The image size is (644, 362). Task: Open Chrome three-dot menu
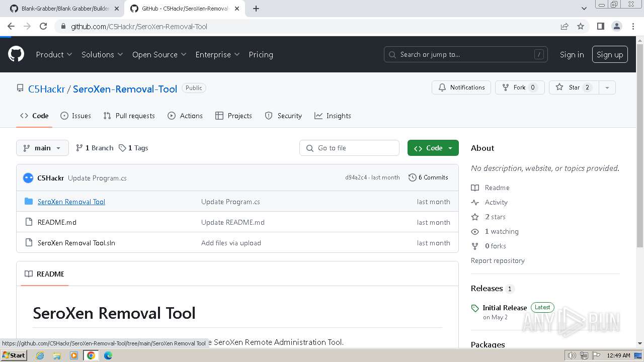click(x=633, y=26)
